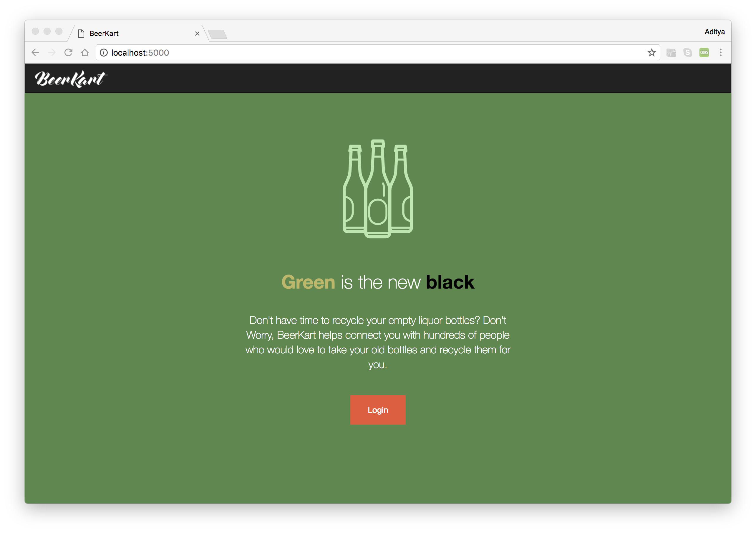756x533 pixels.
Task: Click the Aditya profile name
Action: 714,32
